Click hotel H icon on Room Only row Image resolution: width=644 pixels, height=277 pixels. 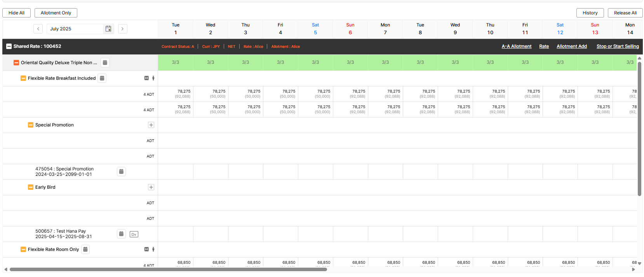tap(146, 249)
